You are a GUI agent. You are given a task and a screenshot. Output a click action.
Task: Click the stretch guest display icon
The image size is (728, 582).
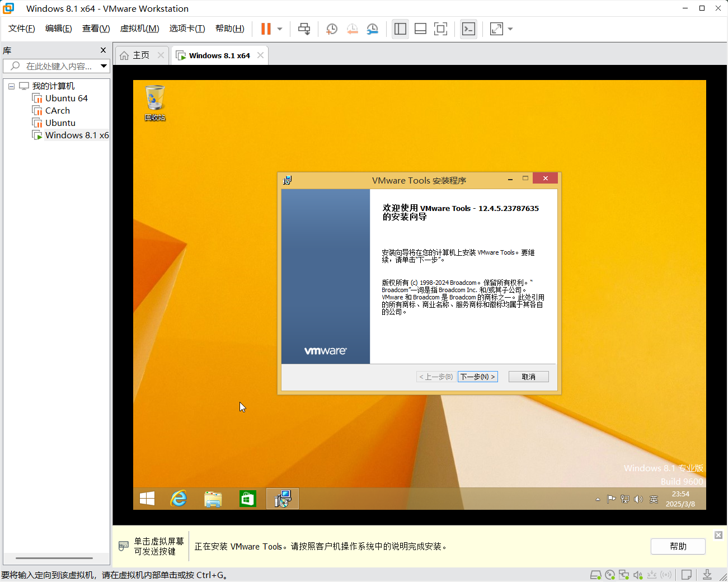[496, 29]
